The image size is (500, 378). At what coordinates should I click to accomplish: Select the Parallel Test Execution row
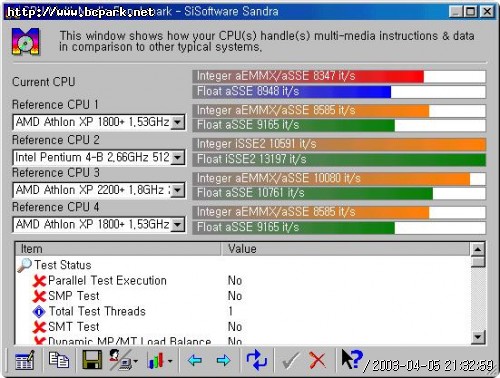coord(243,281)
